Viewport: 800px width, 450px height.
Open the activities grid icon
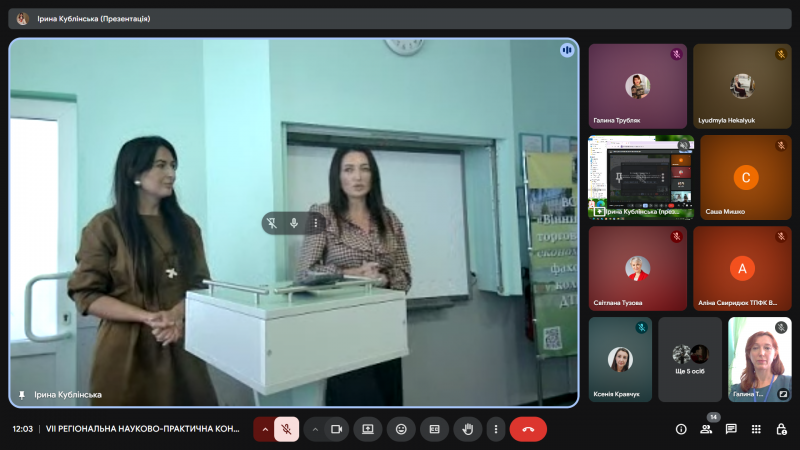click(x=756, y=429)
